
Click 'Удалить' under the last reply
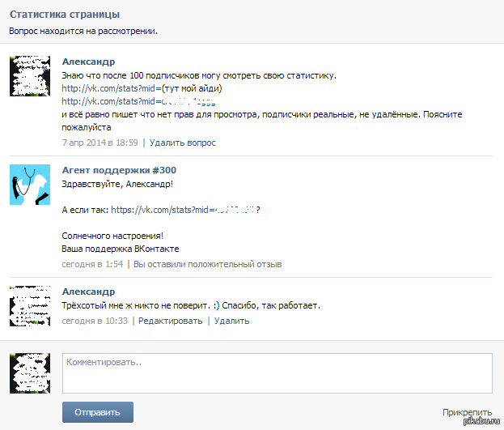click(x=231, y=321)
